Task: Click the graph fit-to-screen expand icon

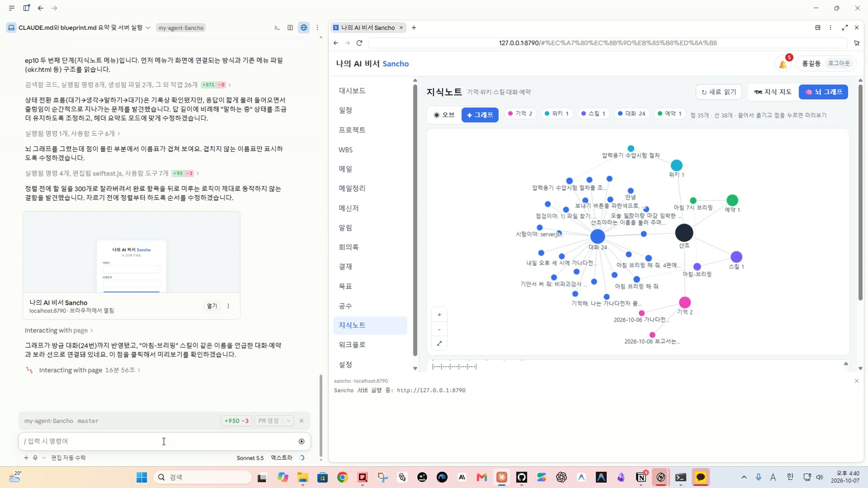Action: (439, 343)
